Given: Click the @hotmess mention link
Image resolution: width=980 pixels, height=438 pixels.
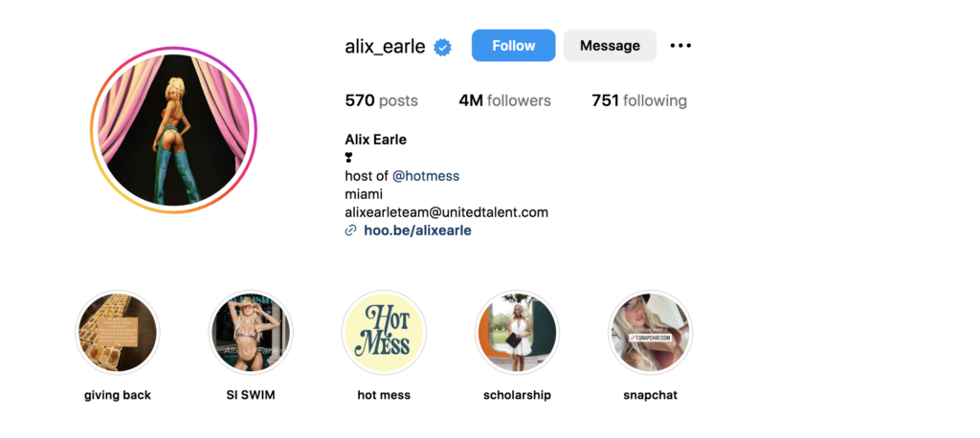Looking at the screenshot, I should coord(426,176).
